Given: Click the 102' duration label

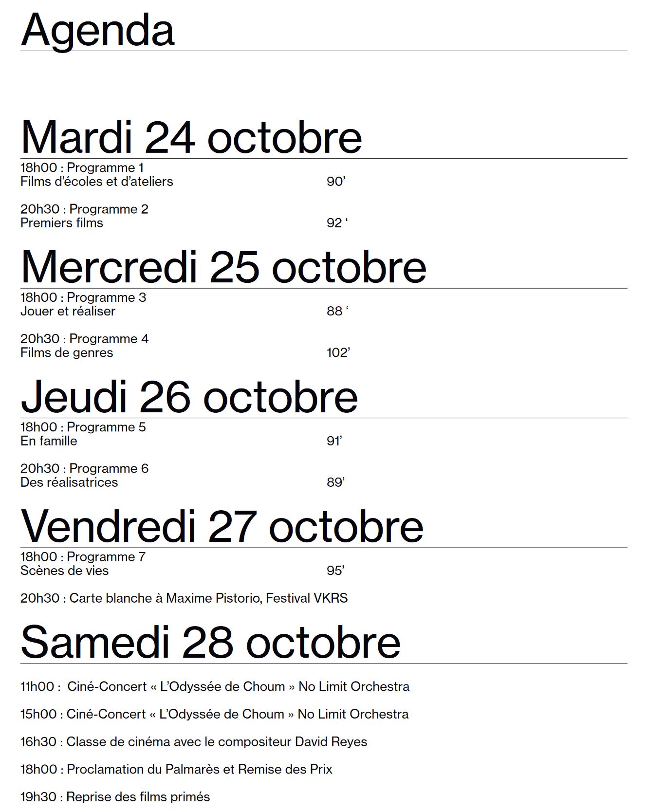Looking at the screenshot, I should pyautogui.click(x=338, y=352).
